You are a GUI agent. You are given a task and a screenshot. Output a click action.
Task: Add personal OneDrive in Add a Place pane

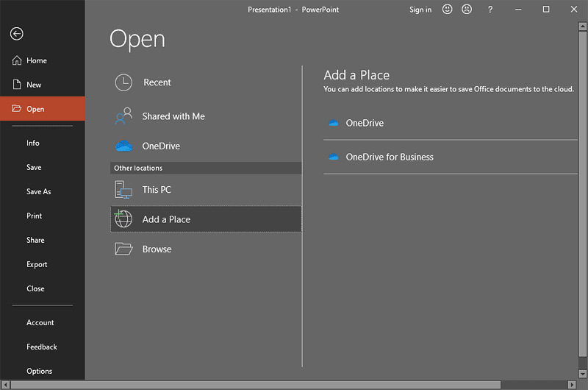click(365, 123)
